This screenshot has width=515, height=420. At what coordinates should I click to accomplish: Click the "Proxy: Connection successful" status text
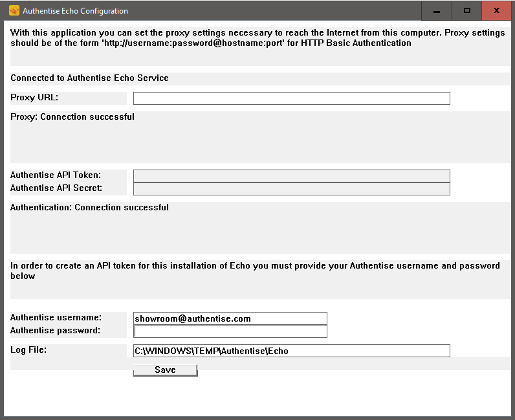(x=72, y=117)
